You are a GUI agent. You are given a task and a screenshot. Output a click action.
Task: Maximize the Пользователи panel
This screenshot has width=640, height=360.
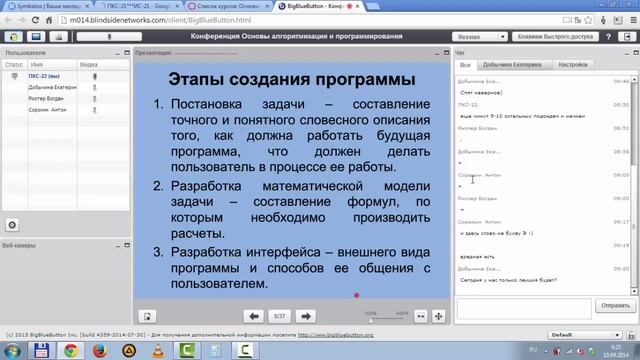(x=127, y=53)
